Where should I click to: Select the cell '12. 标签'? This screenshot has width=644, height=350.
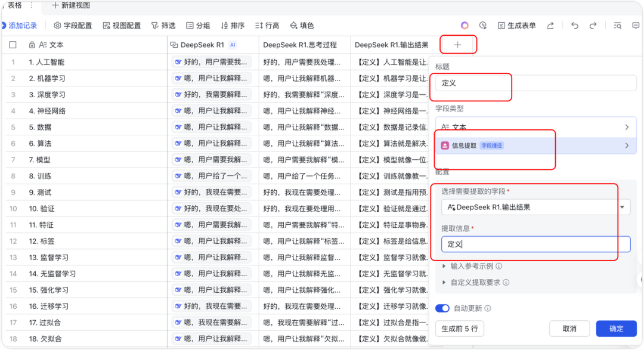click(x=94, y=241)
